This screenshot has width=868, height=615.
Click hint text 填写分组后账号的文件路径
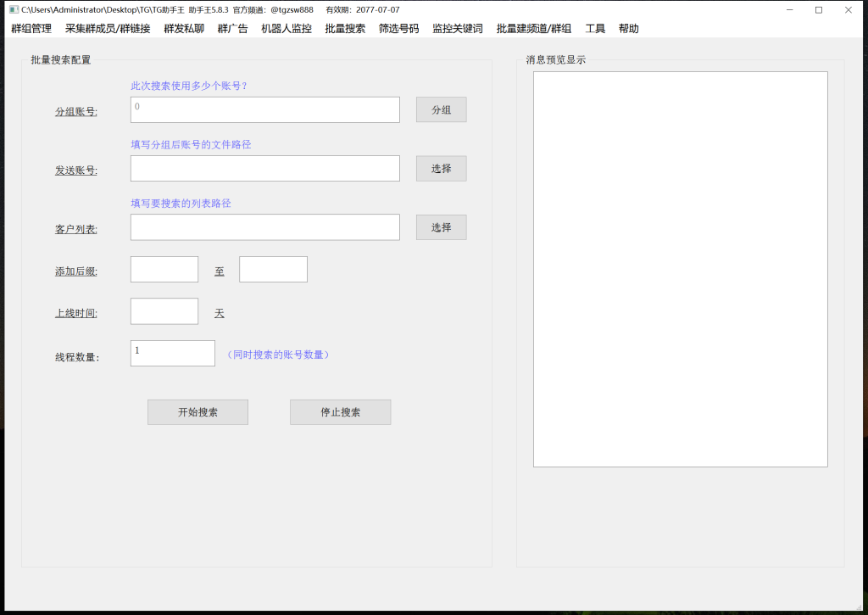click(x=191, y=144)
